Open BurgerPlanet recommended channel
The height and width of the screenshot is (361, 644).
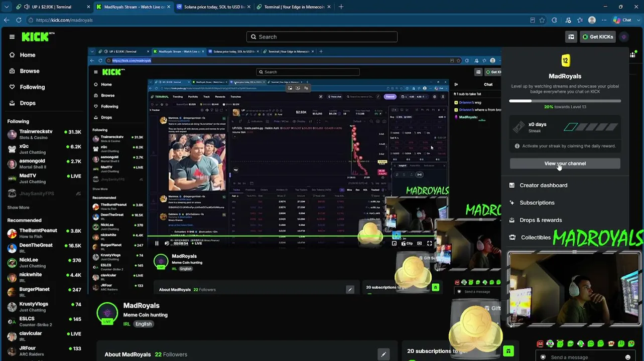tap(44, 292)
